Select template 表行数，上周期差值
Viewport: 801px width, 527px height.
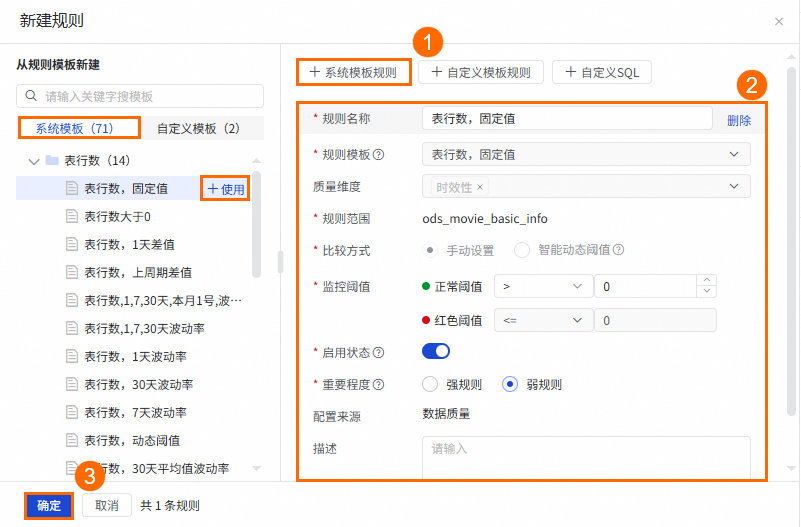138,273
